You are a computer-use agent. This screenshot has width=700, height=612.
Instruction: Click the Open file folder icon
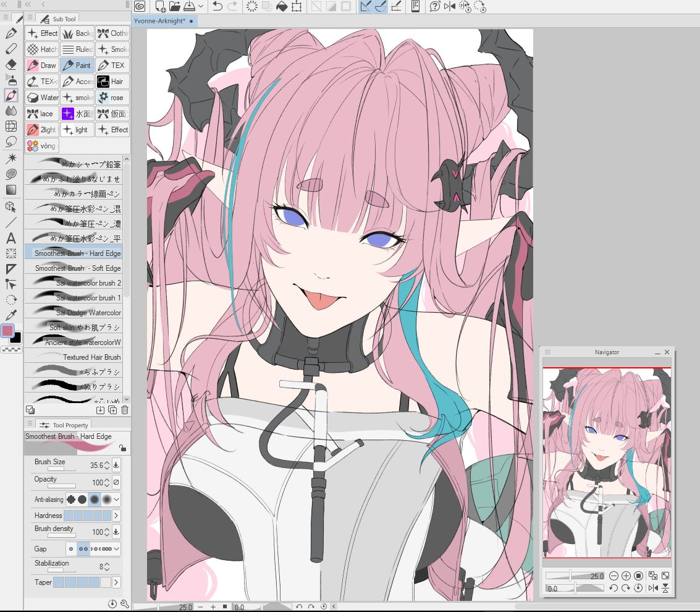pos(175,6)
